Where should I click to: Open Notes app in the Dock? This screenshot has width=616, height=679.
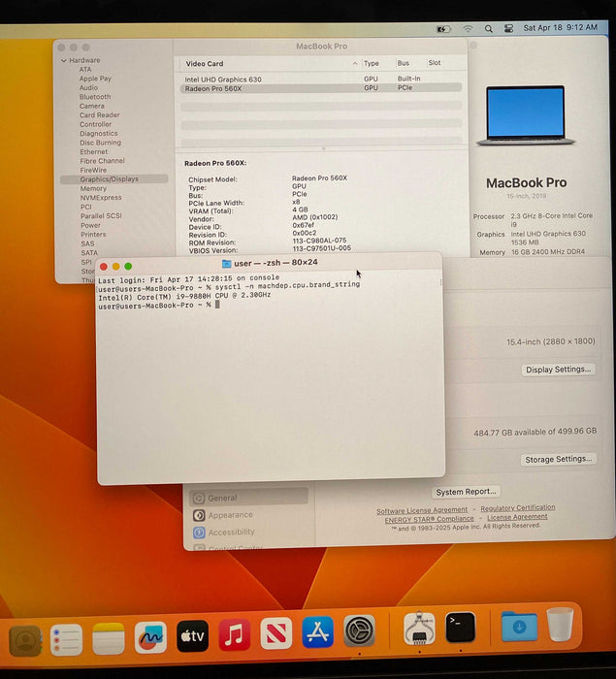click(109, 638)
